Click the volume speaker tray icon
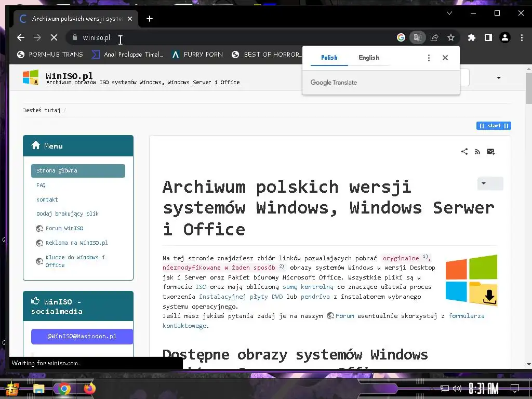532x399 pixels. (457, 389)
